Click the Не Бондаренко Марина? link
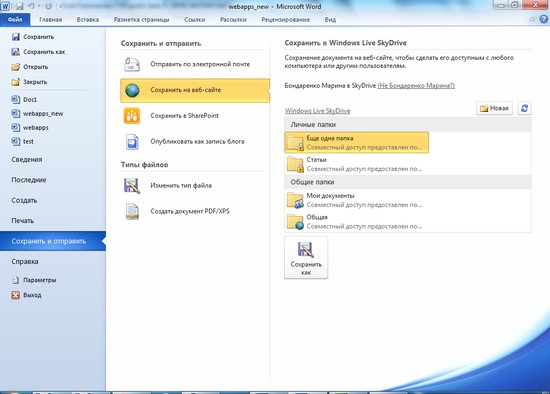Image resolution: width=550 pixels, height=394 pixels. pos(416,86)
